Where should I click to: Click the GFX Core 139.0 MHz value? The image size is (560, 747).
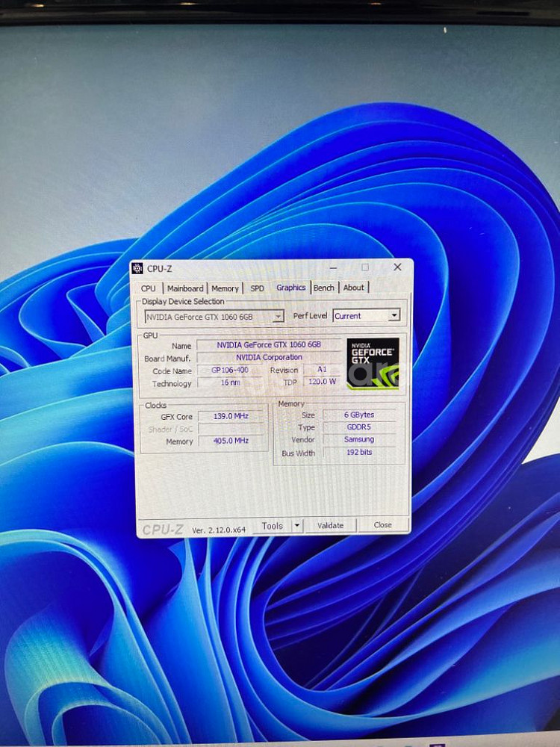coord(231,416)
